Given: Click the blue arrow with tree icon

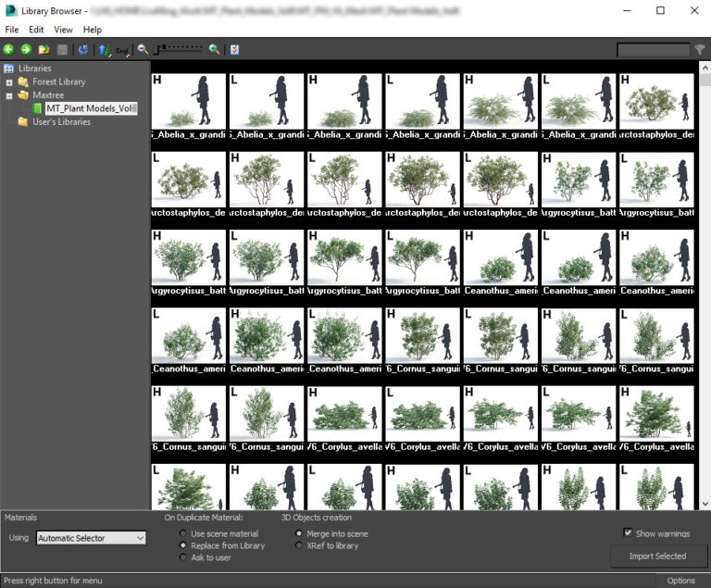Looking at the screenshot, I should click(x=105, y=50).
